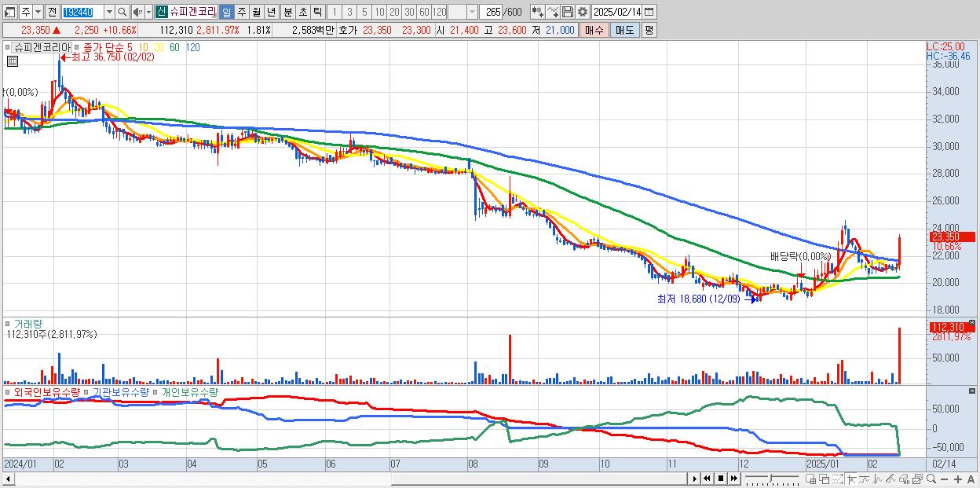
Task: Expand indicator menu arrow before 슈피겐코리아 label
Action: [8, 47]
